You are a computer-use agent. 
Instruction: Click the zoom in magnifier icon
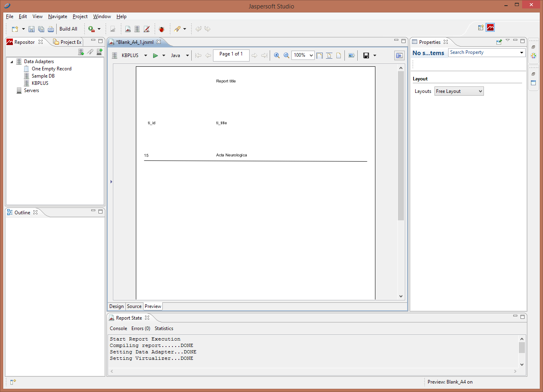click(277, 55)
